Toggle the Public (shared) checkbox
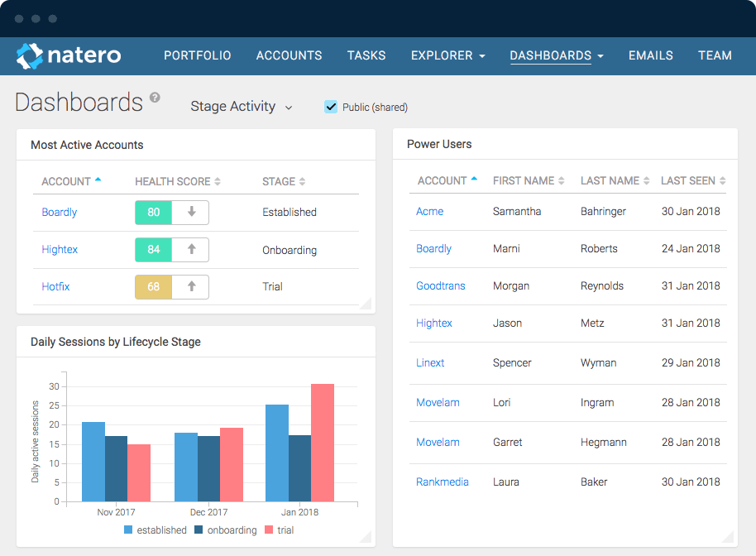Screen dimensions: 756x556 pyautogui.click(x=331, y=107)
